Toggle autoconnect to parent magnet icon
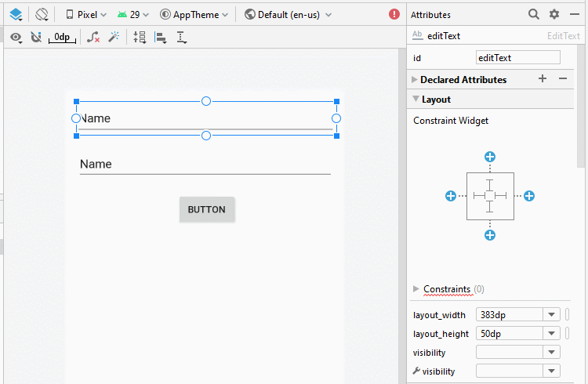 coord(36,37)
